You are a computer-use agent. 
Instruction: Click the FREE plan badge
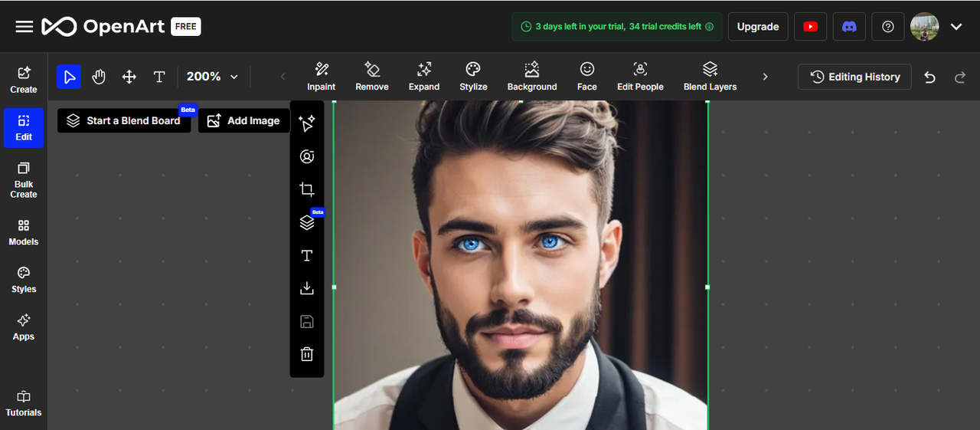point(186,26)
